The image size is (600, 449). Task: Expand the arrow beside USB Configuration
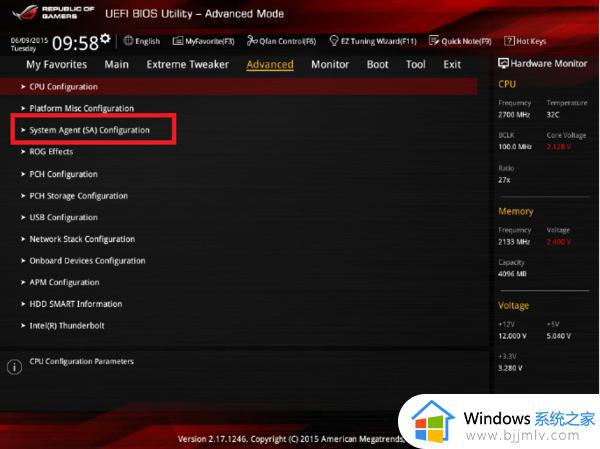click(x=23, y=217)
